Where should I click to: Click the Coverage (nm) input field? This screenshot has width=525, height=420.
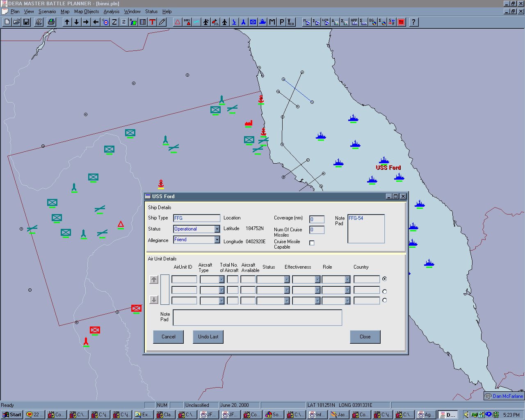317,219
